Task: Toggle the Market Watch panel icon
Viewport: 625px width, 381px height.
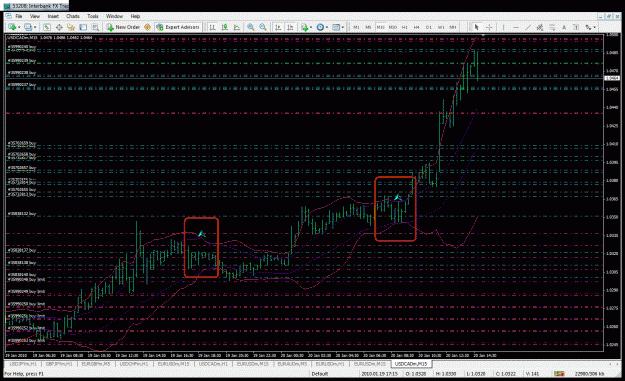Action: pos(47,27)
